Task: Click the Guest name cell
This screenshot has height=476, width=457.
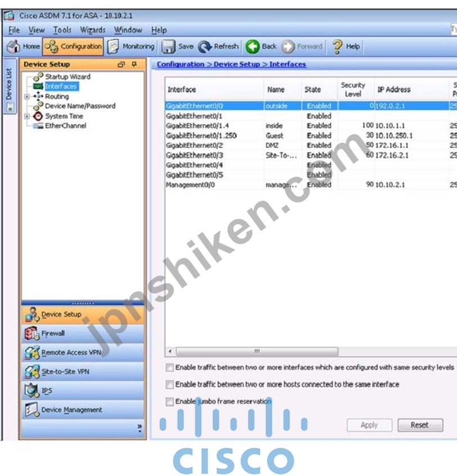Action: click(282, 135)
